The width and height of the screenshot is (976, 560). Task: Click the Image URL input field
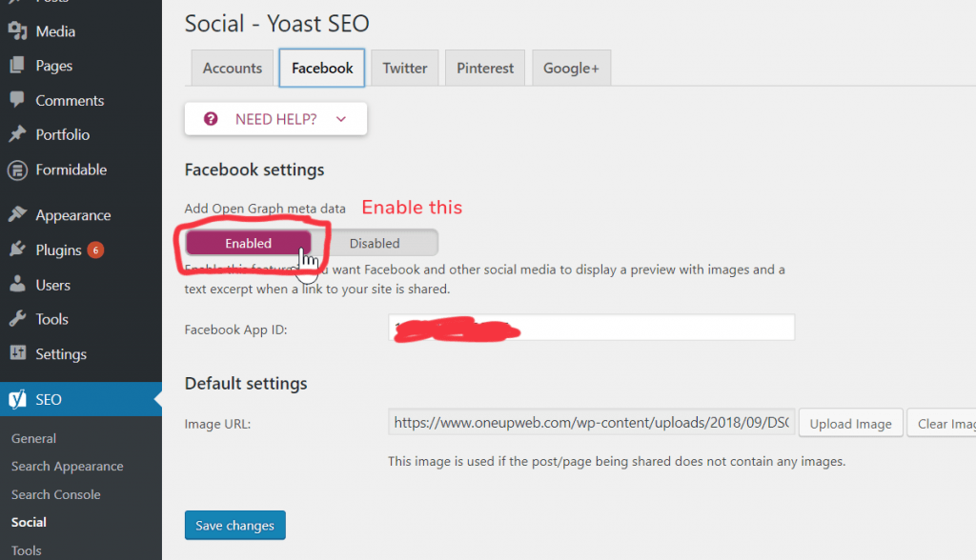point(591,422)
